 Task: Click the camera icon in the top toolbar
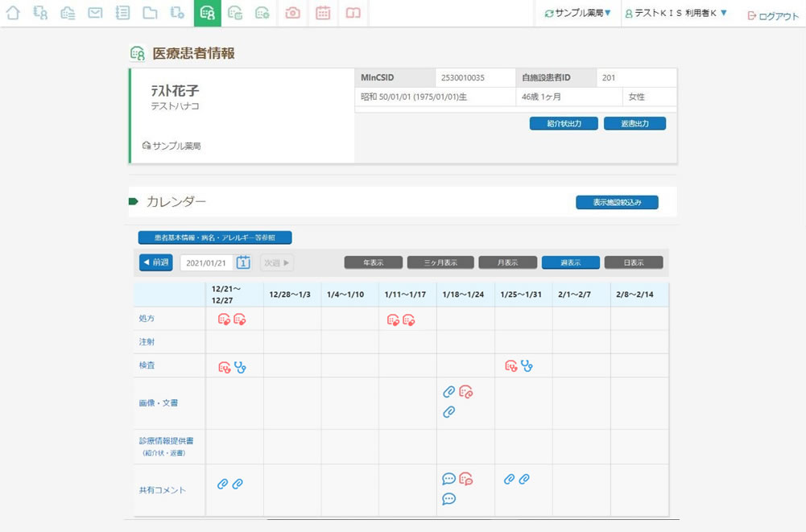(x=291, y=13)
